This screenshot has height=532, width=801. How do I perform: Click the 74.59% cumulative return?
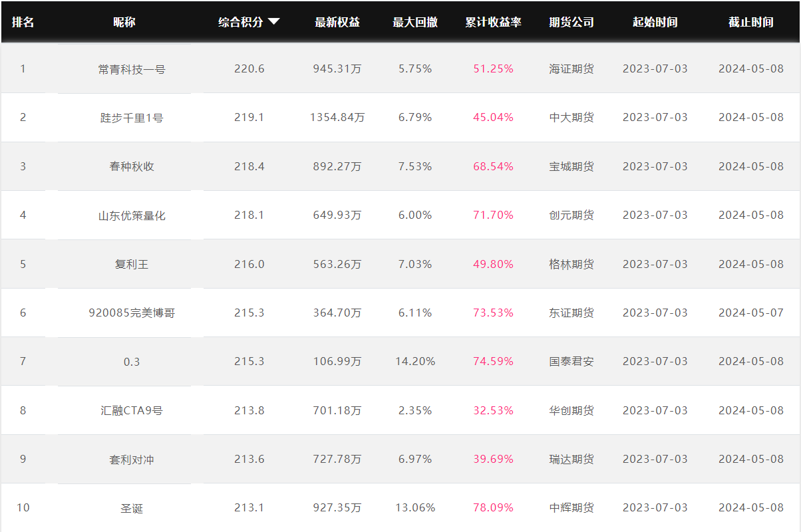[x=494, y=361]
